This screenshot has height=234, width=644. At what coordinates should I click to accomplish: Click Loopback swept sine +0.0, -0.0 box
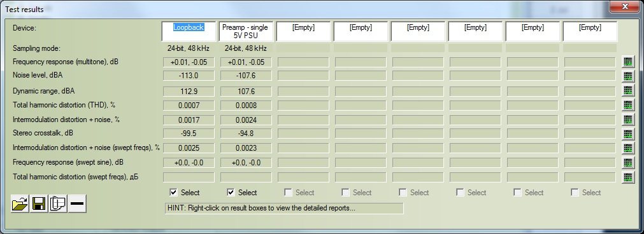click(x=189, y=163)
